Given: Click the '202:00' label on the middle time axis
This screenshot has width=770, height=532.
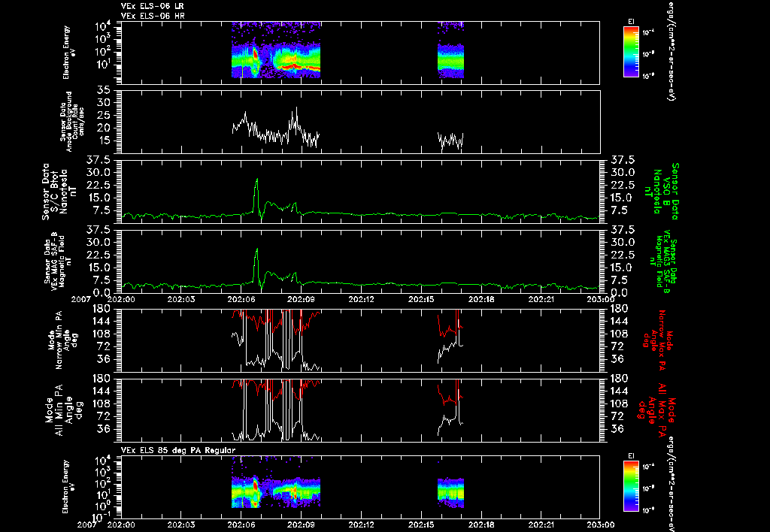Looking at the screenshot, I should (121, 299).
